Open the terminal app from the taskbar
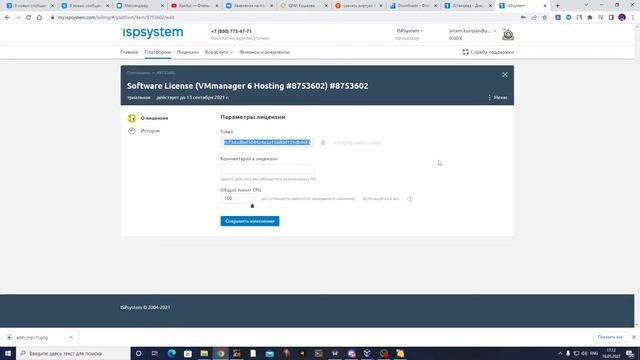The width and height of the screenshot is (640, 360). pos(318,353)
